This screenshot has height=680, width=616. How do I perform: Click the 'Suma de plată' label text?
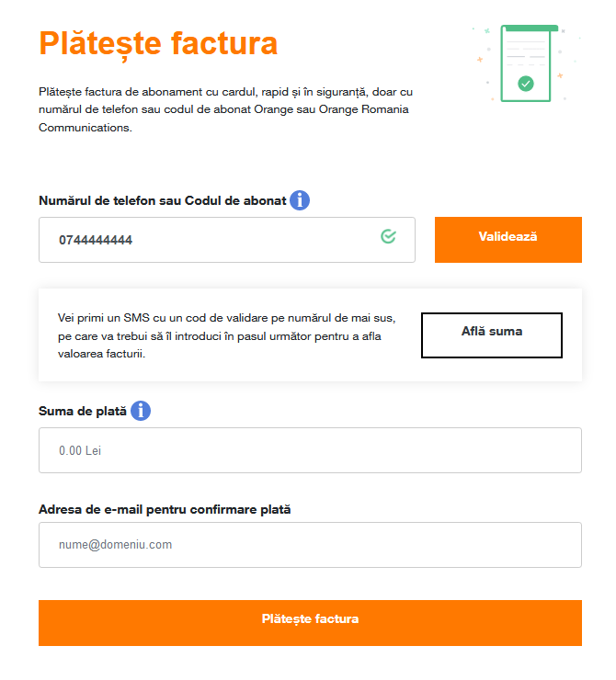coord(83,412)
